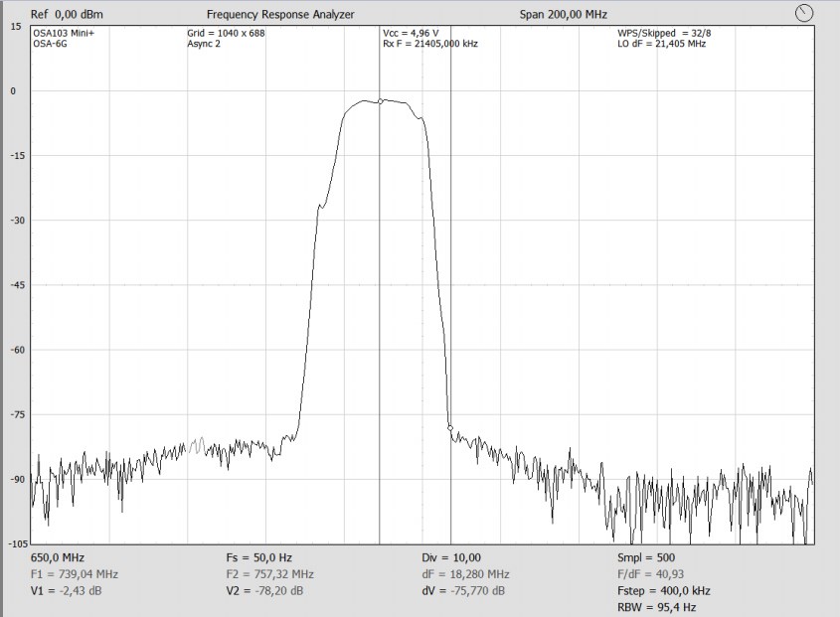Click the Async 2 mode label
Image resolution: width=840 pixels, height=617 pixels.
207,44
